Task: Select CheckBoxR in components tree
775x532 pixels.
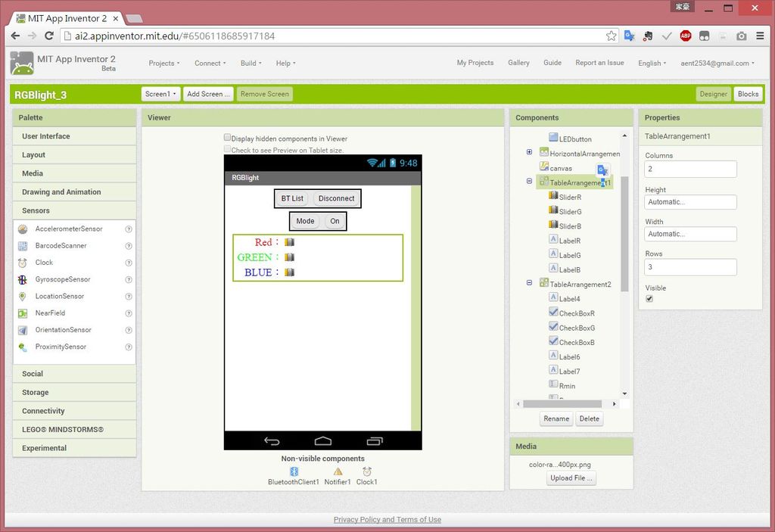Action: click(x=577, y=313)
